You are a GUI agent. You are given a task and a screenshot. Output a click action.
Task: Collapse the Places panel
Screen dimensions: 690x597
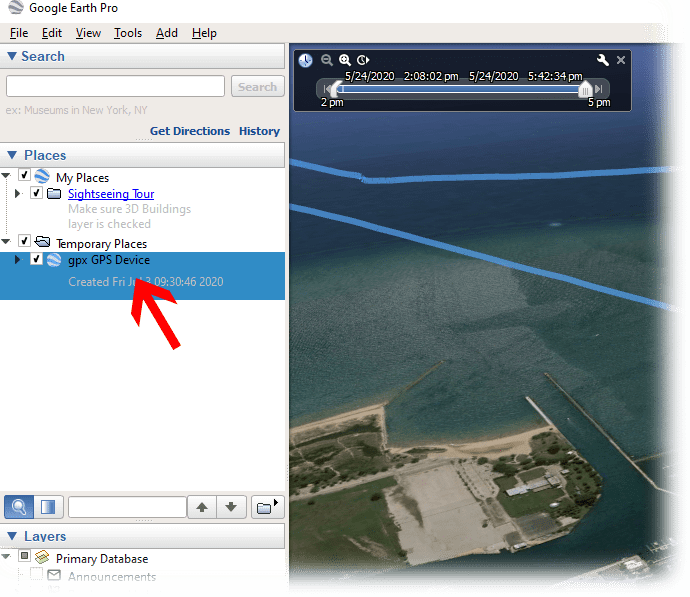12,155
